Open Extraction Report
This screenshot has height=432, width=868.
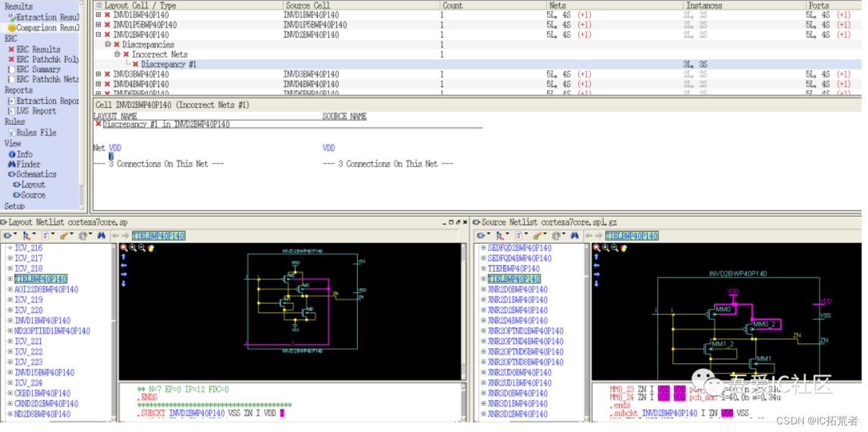coord(44,101)
